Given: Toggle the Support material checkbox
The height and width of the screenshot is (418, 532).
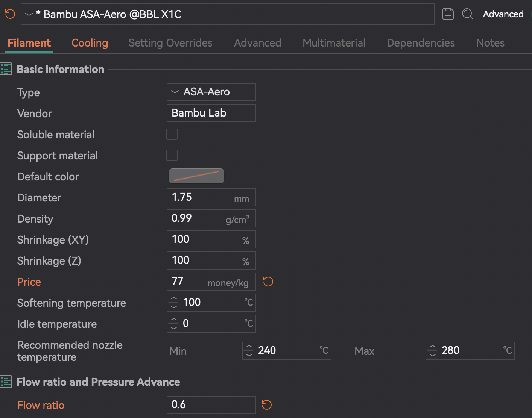Looking at the screenshot, I should tap(172, 155).
